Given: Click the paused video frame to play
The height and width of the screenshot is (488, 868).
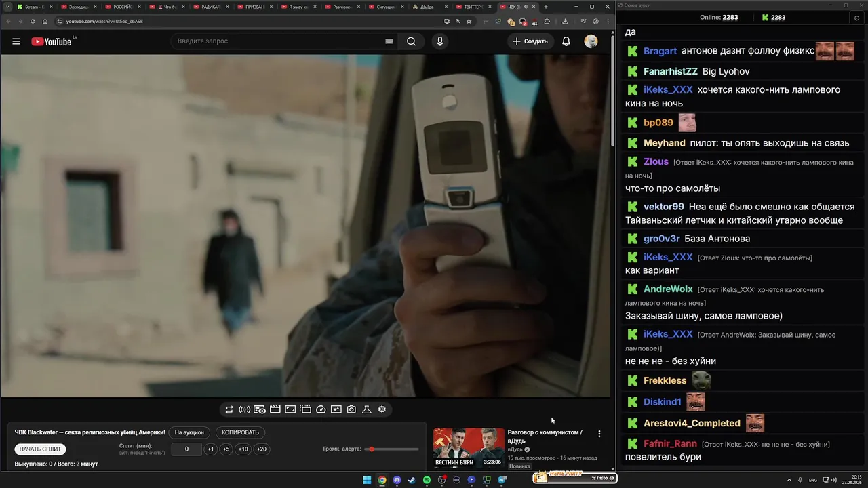Looking at the screenshot, I should [305, 226].
